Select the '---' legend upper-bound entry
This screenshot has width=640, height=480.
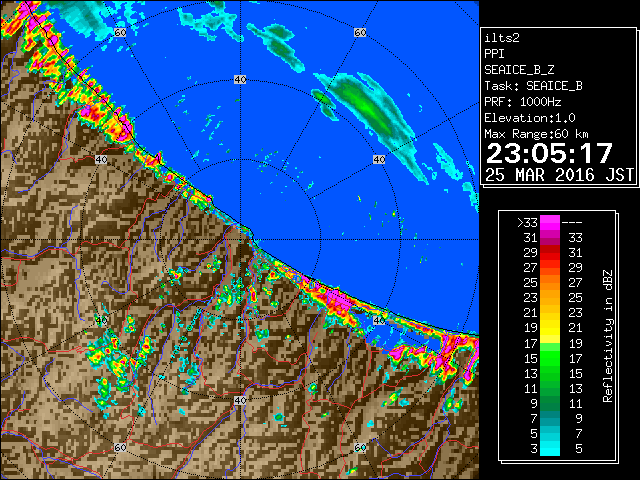point(572,222)
